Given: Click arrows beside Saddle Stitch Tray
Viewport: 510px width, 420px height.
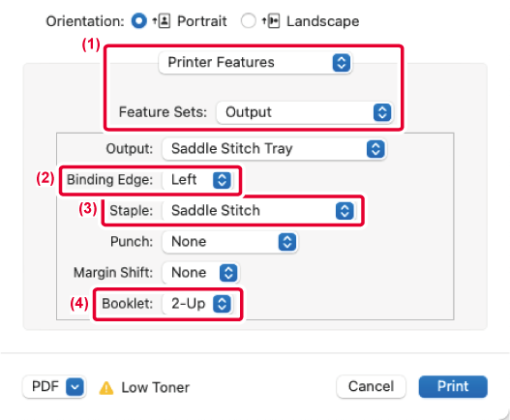Looking at the screenshot, I should tap(375, 149).
